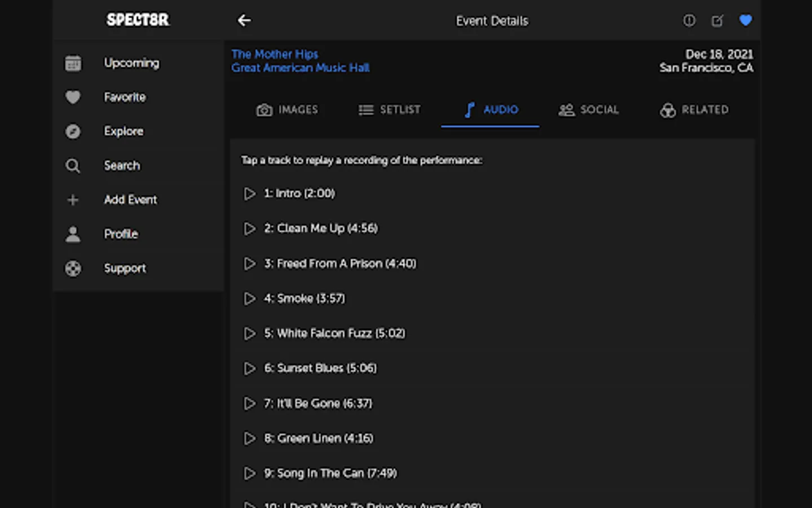Open the Explore compass icon

tap(73, 132)
